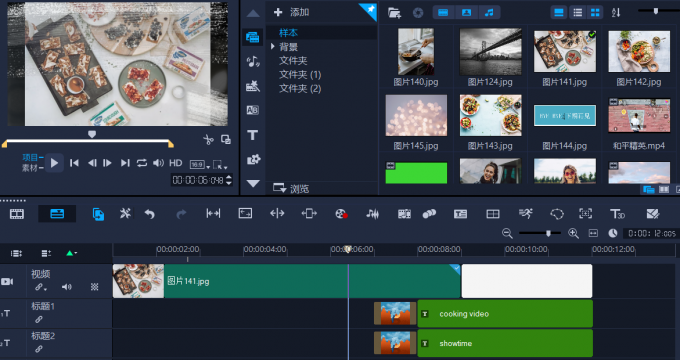Screen dimensions: 680x360
Task: Open the sort library media menu
Action: 616,13
